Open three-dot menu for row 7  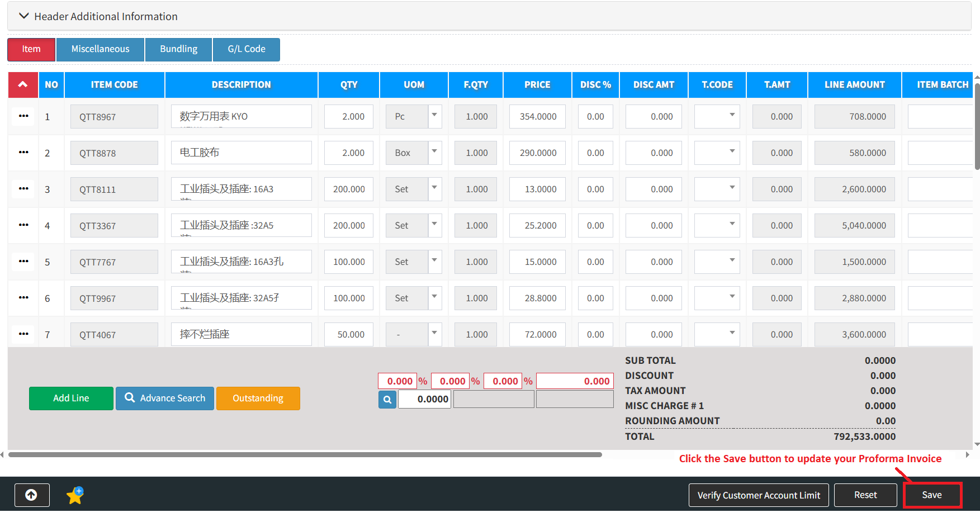click(23, 334)
